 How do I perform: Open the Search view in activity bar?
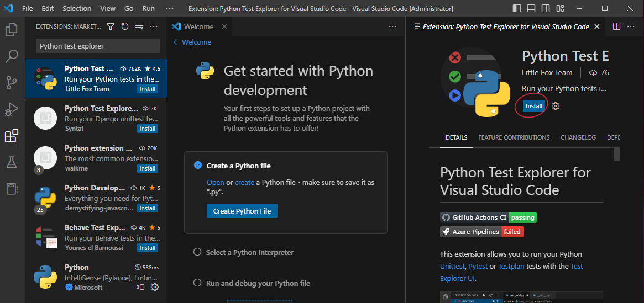12,56
